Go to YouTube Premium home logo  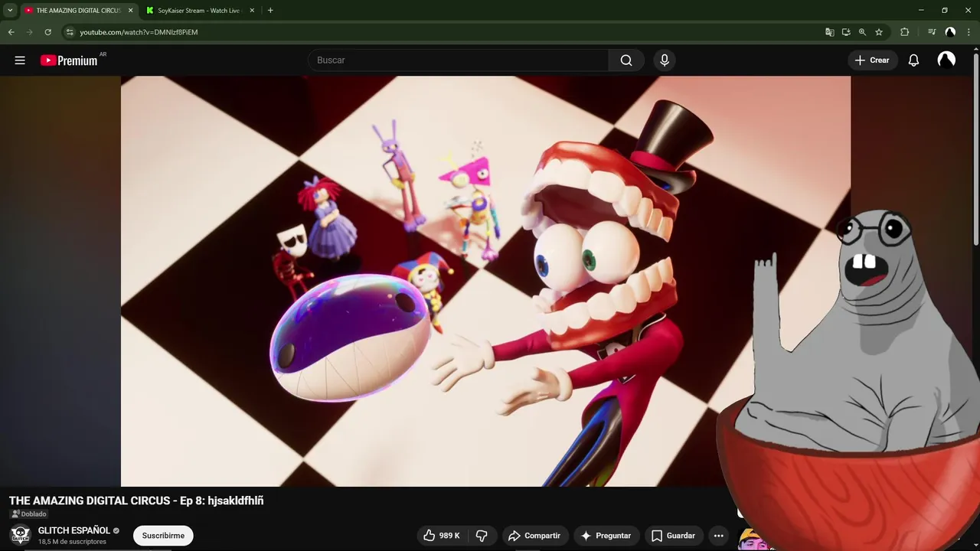(x=70, y=60)
